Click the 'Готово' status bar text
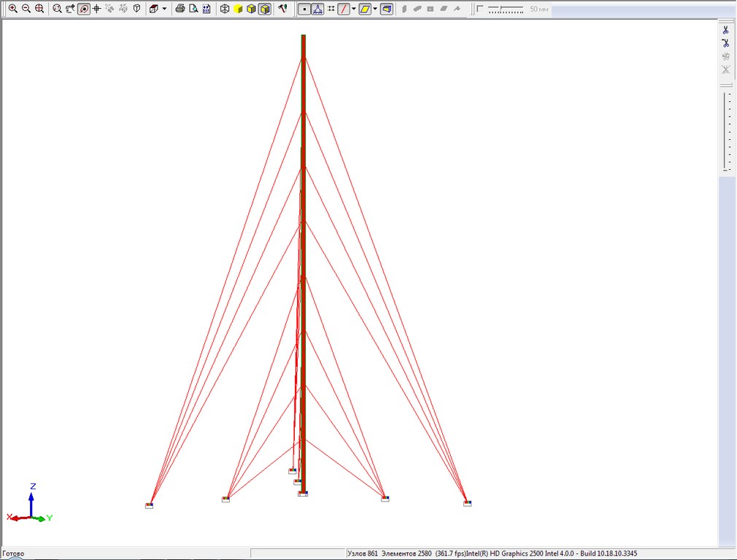The height and width of the screenshot is (560, 737). tap(13, 553)
